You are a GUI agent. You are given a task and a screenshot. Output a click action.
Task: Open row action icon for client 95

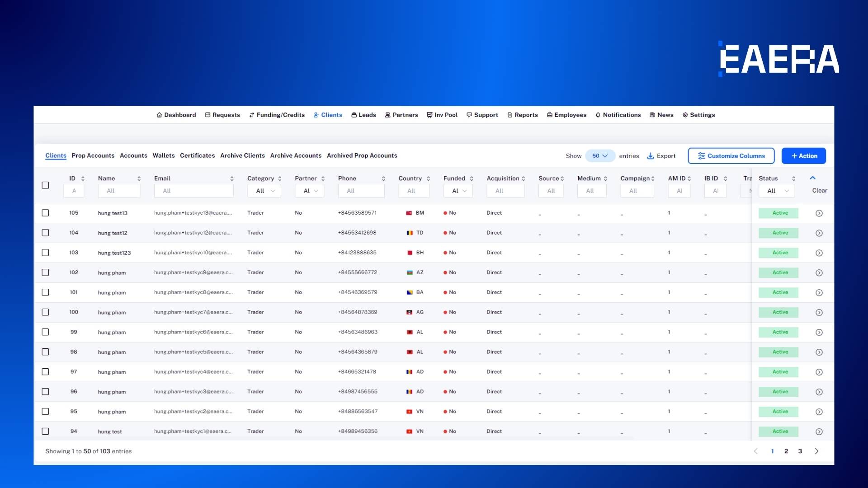819,412
